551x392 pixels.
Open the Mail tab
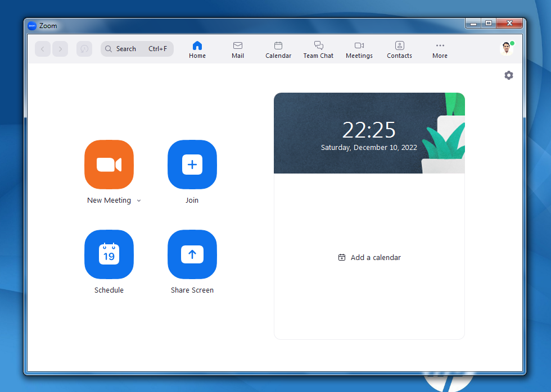tap(238, 49)
